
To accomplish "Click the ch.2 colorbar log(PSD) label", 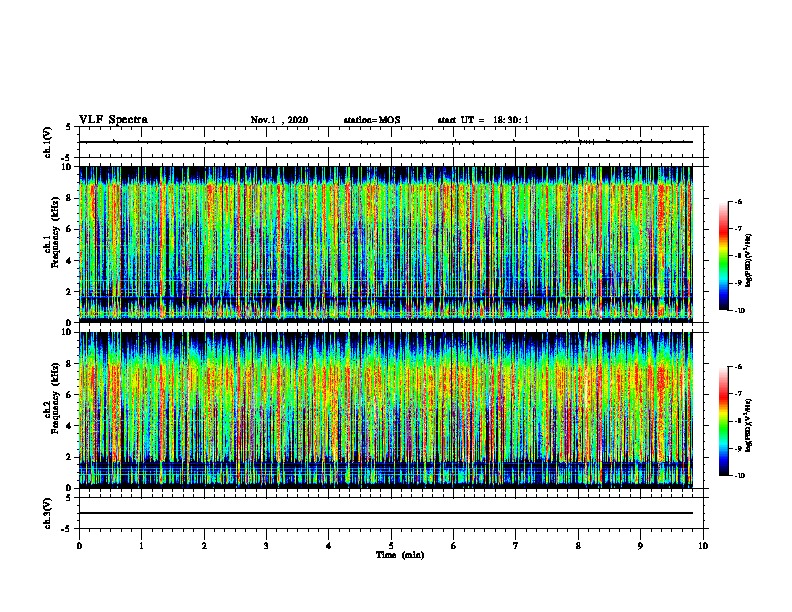I will pos(748,426).
